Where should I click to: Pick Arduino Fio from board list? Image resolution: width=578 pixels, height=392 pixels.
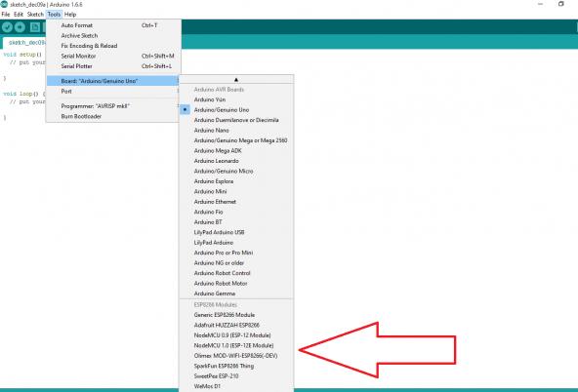236,212
